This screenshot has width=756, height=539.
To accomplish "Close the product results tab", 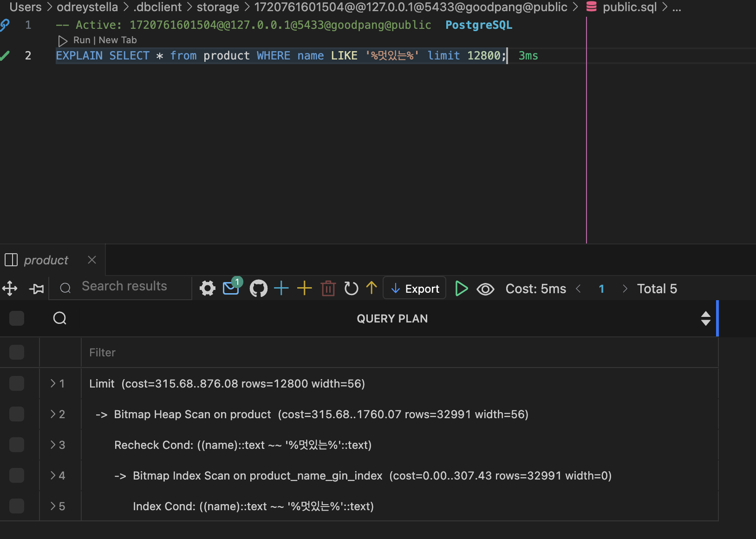I will 92,260.
